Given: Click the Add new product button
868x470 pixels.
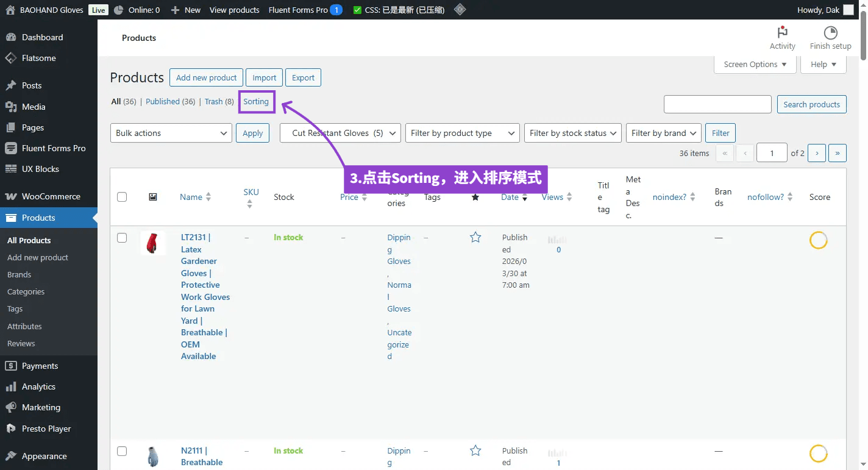Looking at the screenshot, I should coord(206,77).
